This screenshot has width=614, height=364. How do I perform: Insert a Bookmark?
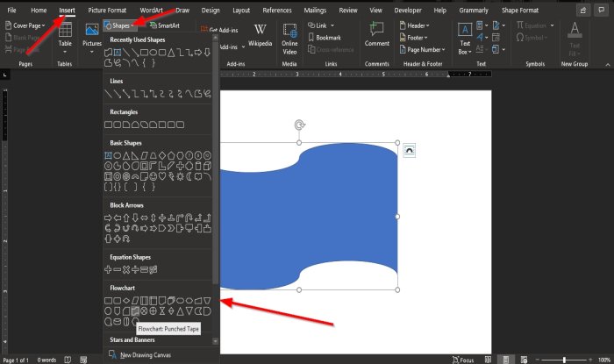pyautogui.click(x=325, y=38)
